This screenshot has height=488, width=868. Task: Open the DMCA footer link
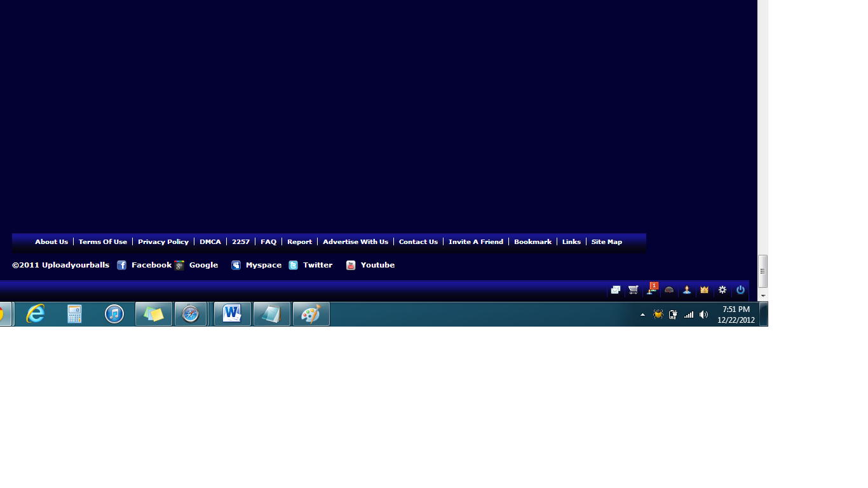tap(210, 242)
